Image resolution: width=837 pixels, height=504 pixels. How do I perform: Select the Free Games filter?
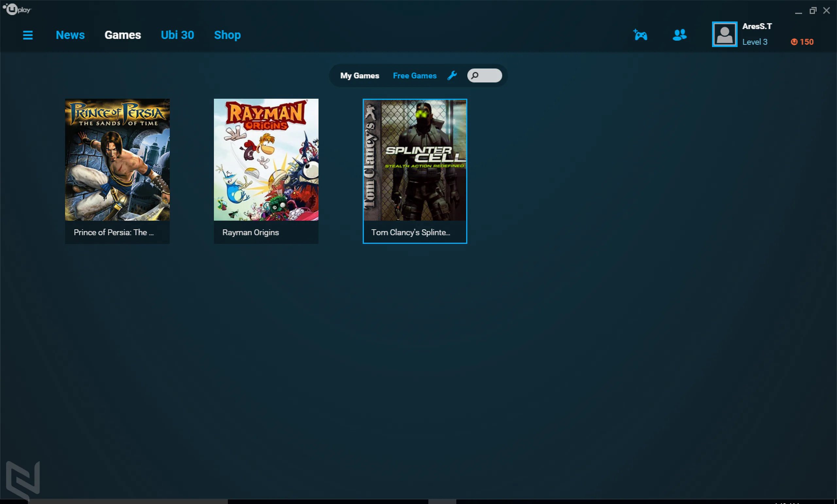[415, 76]
